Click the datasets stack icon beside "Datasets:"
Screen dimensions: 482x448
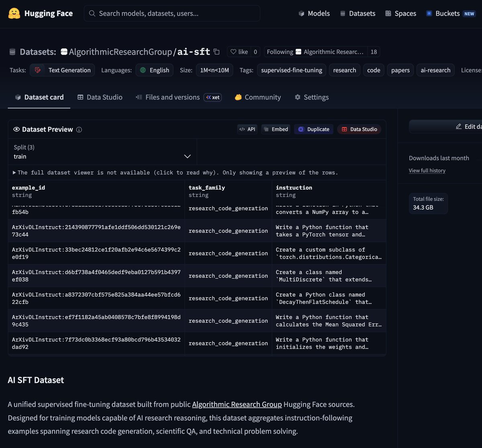click(x=12, y=52)
